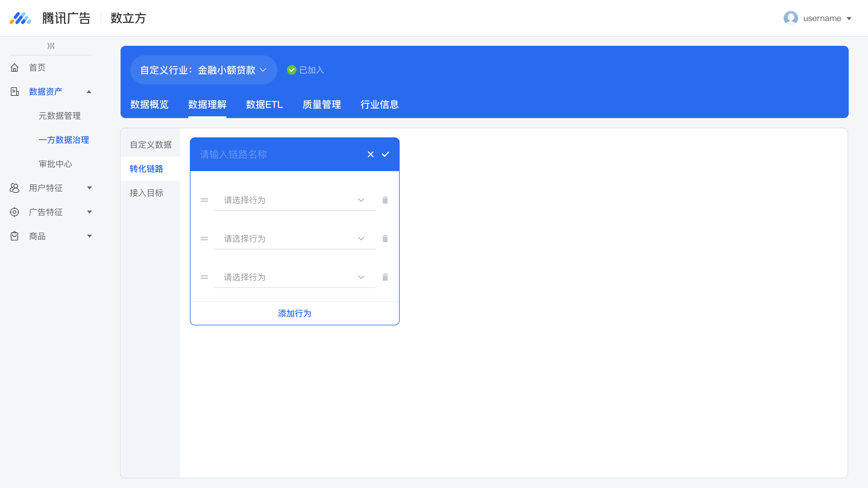Screen dimensions: 868x488
Task: Collapse the 数据资产 section arrow
Action: coord(89,92)
